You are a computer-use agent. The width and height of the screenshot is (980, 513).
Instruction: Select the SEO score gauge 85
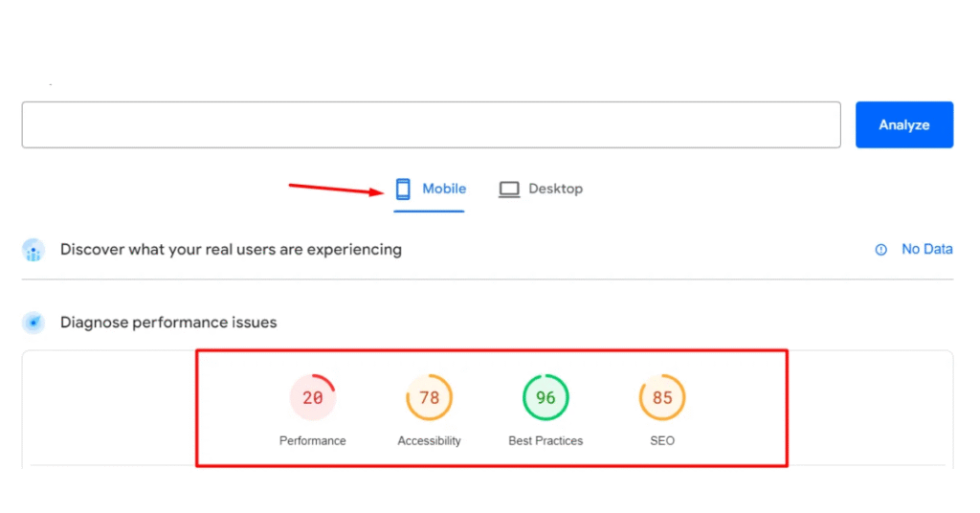click(x=662, y=397)
